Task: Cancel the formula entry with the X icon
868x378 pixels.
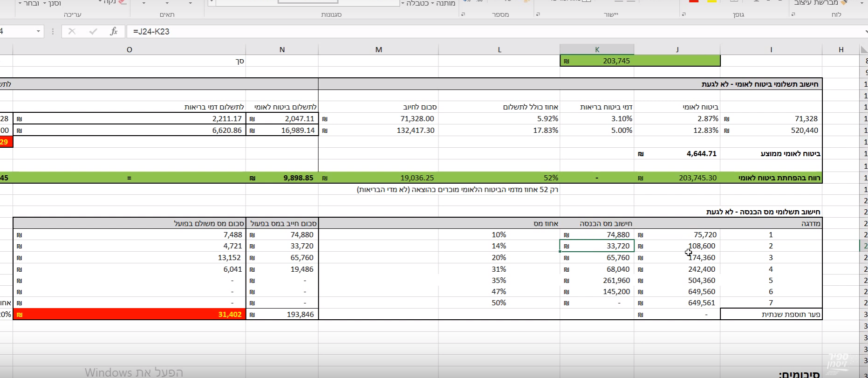Action: click(72, 31)
